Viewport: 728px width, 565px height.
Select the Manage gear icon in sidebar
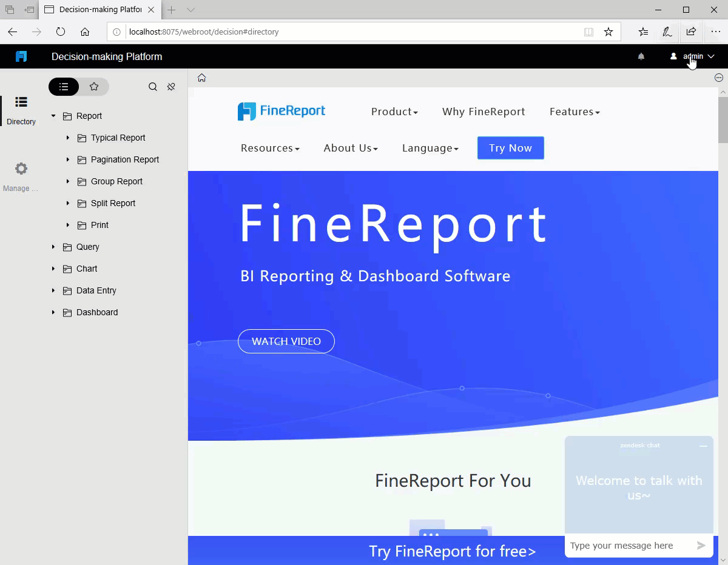pos(21,169)
